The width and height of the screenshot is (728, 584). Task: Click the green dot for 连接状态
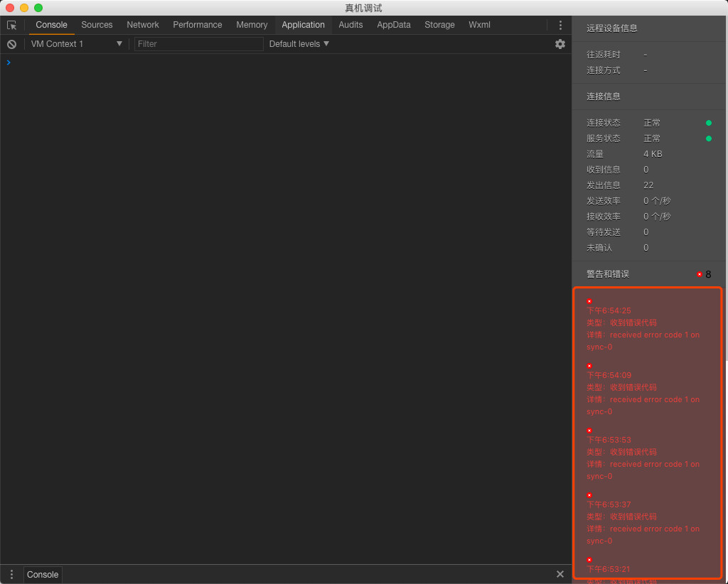click(709, 123)
